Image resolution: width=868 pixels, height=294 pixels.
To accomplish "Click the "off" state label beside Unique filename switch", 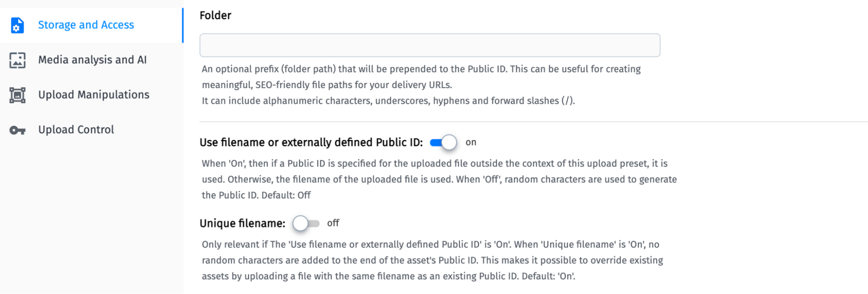I will (x=333, y=223).
